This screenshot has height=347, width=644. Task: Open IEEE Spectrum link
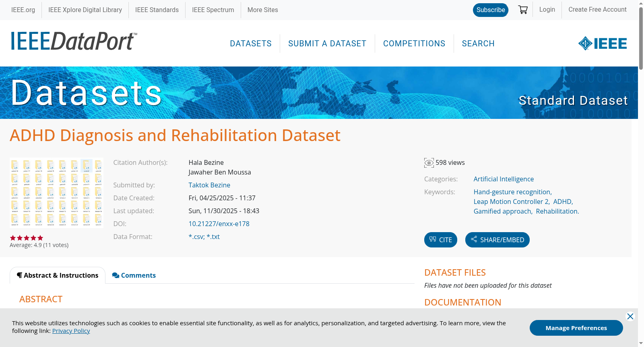(x=213, y=10)
